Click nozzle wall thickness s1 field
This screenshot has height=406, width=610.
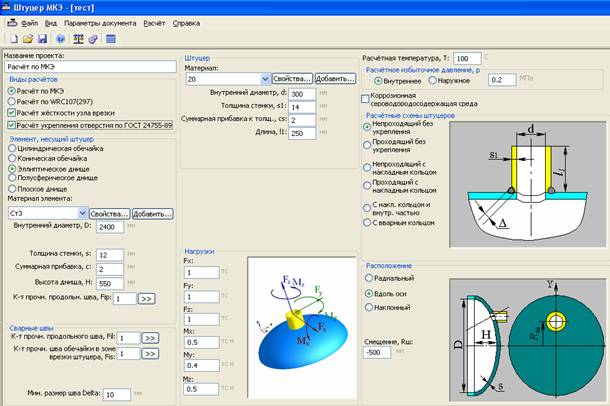[x=302, y=107]
